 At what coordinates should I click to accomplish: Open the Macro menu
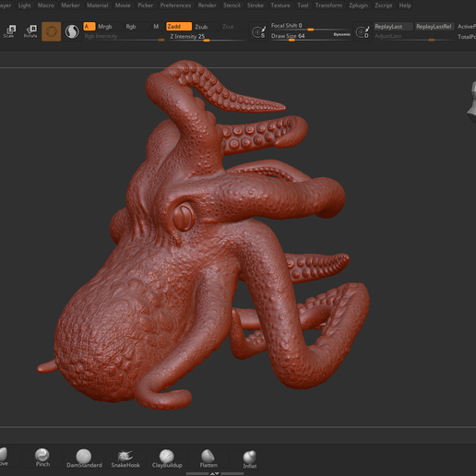pos(46,6)
